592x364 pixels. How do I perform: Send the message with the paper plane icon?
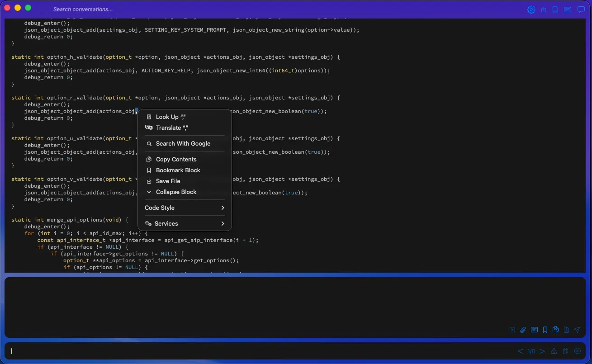[x=577, y=330]
